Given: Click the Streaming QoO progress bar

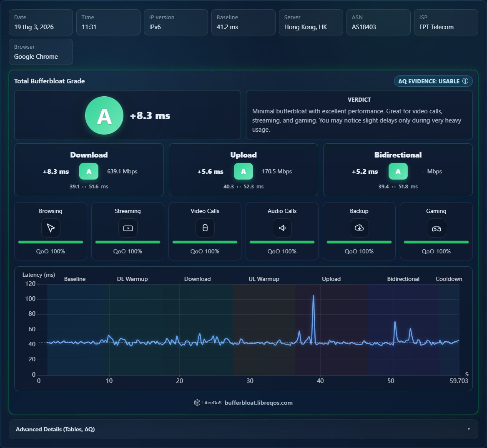Looking at the screenshot, I should [128, 242].
